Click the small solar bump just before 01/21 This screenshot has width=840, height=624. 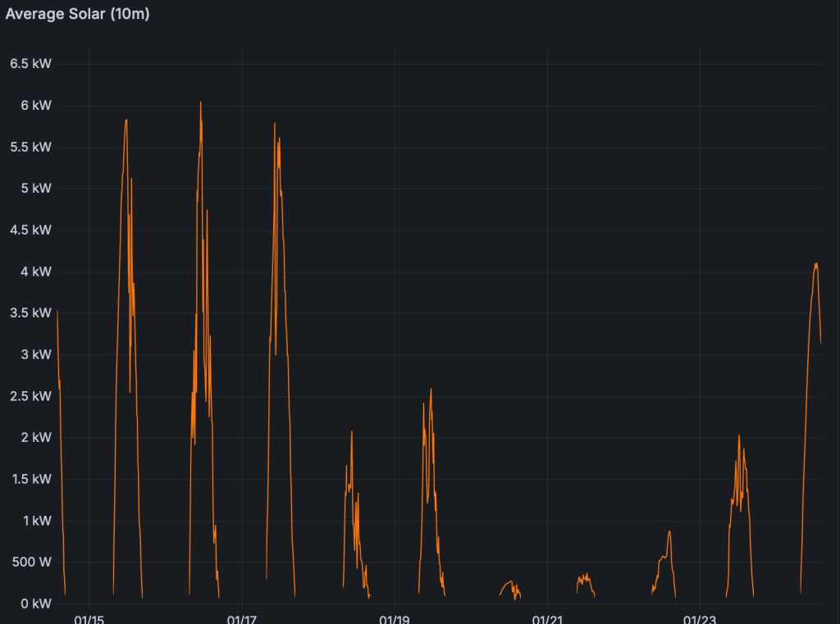510,583
